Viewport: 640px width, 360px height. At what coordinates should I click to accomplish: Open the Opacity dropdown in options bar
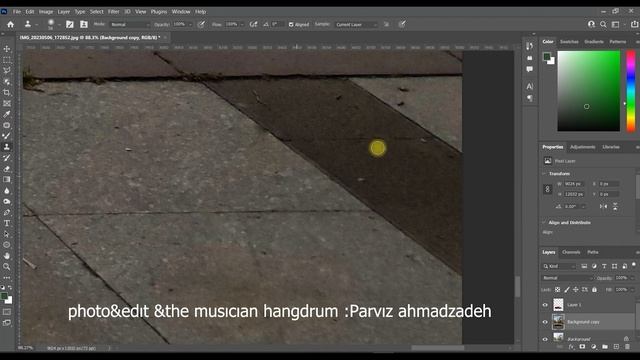pyautogui.click(x=190, y=24)
